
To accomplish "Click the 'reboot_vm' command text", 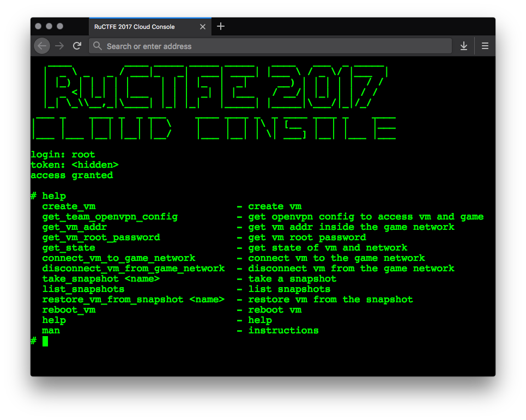I will [69, 310].
